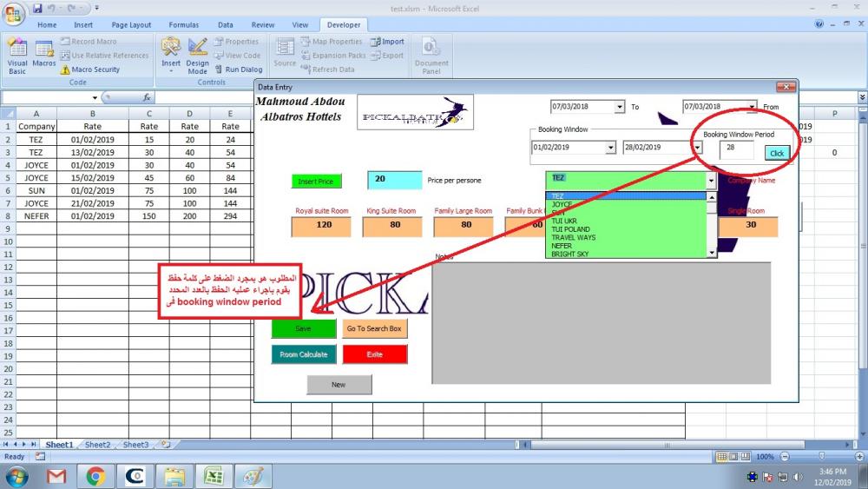Select TUI UKR in company list
Image resolution: width=868 pixels, height=489 pixels.
pos(626,221)
